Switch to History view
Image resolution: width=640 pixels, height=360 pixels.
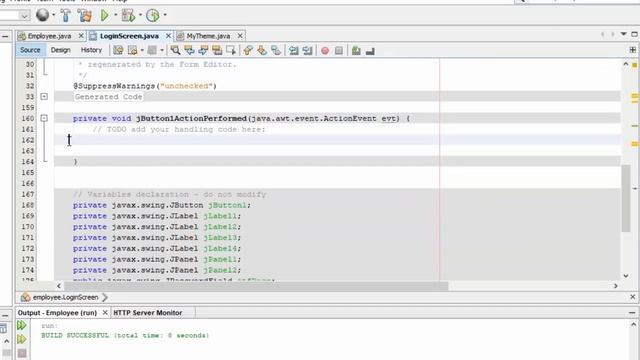[x=91, y=50]
